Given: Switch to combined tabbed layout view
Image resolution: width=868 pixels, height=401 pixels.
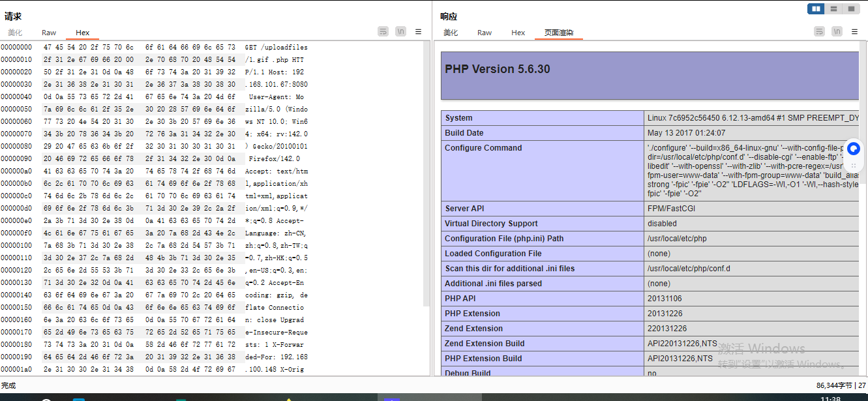Looking at the screenshot, I should (x=850, y=8).
